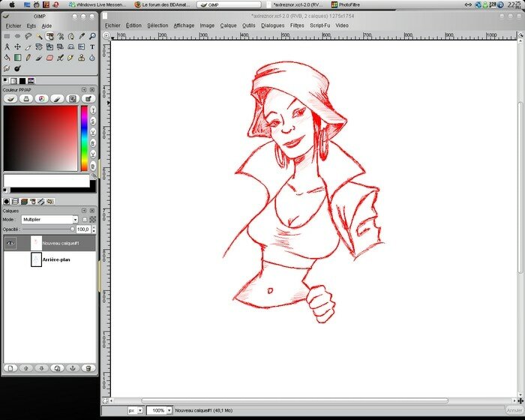
Task: Select the pink Eraser tool
Action: (49, 58)
